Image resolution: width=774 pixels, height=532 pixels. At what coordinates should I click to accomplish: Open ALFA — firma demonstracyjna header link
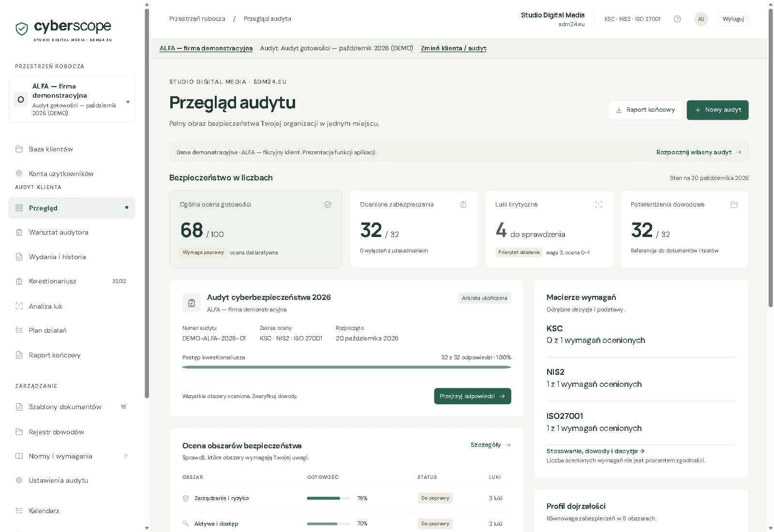pyautogui.click(x=206, y=48)
